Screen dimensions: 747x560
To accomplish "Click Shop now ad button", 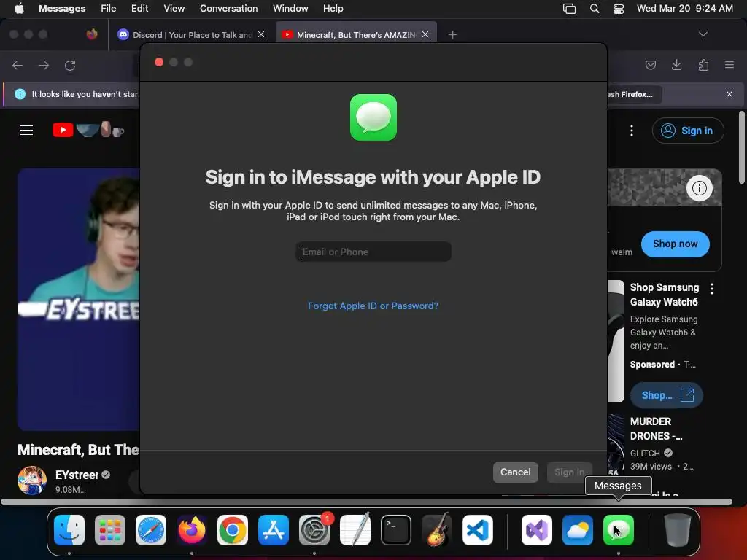I will coord(675,244).
